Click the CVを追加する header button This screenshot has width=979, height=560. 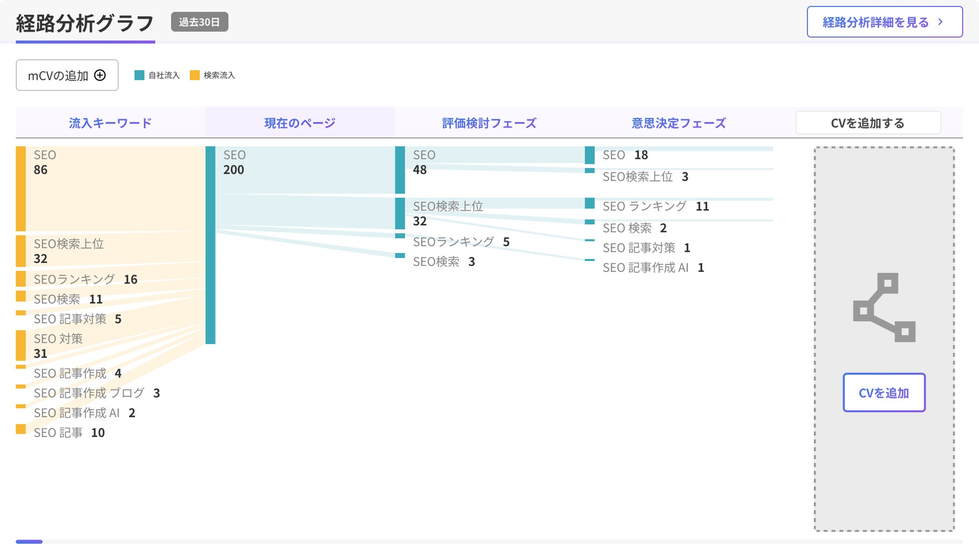tap(868, 123)
